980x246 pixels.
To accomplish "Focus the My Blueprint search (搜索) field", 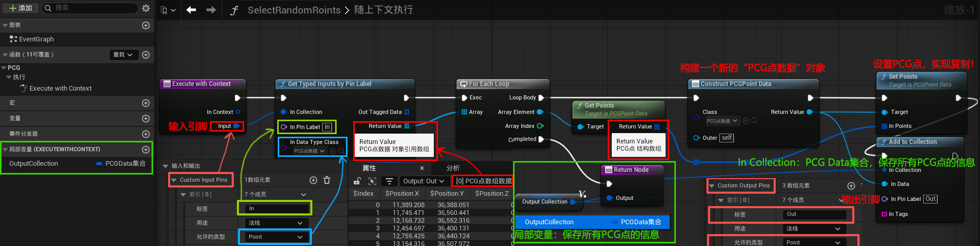I will [90, 8].
